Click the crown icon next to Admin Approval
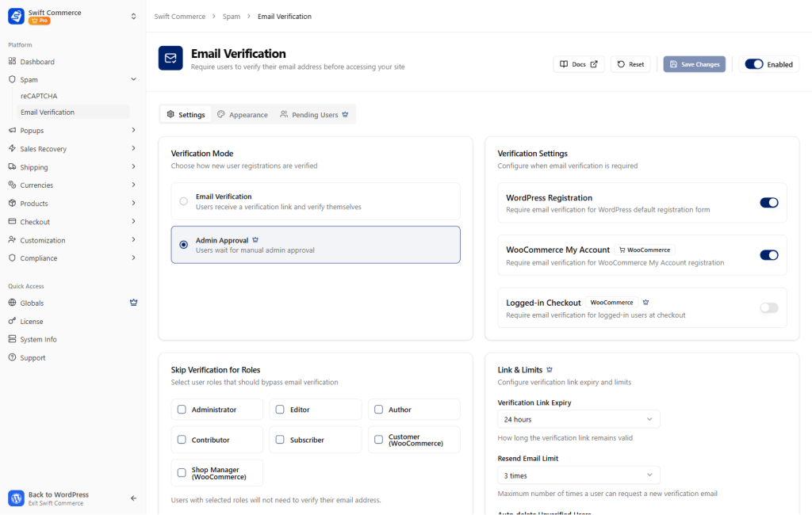Image resolution: width=812 pixels, height=515 pixels. (255, 240)
